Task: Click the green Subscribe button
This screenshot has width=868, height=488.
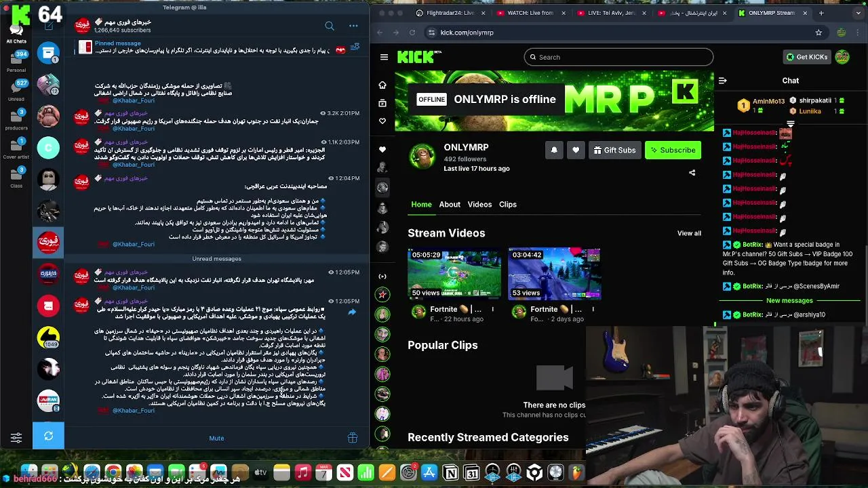Action: (x=673, y=150)
